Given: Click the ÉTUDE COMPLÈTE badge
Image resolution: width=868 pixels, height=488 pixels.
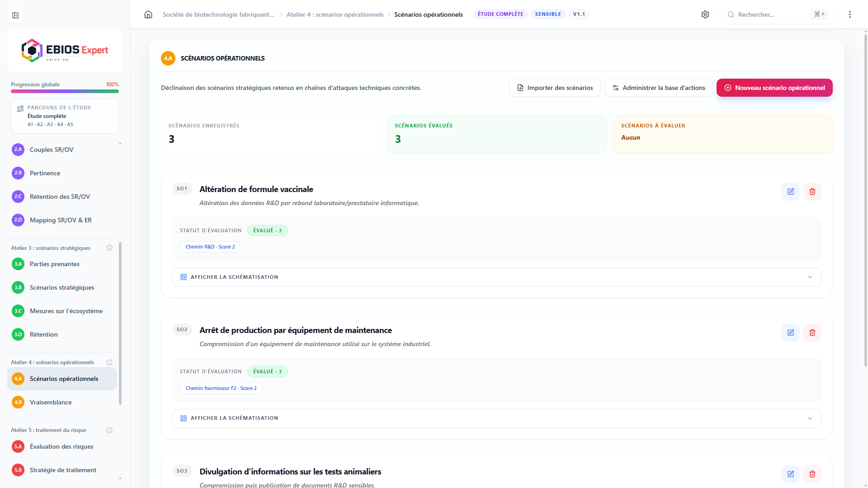Looking at the screenshot, I should click(x=500, y=14).
